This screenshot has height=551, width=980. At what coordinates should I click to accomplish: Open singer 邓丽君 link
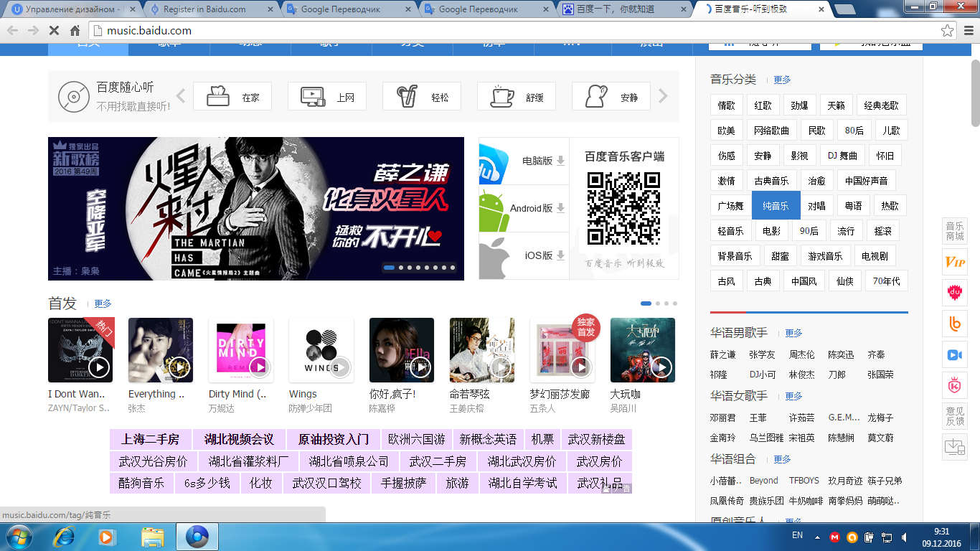coord(723,418)
